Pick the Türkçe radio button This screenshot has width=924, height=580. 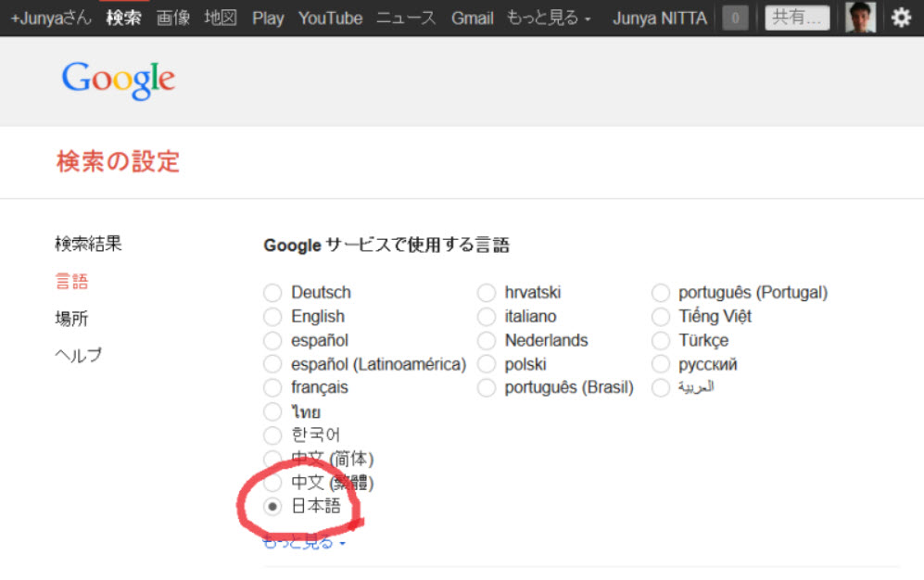pyautogui.click(x=660, y=341)
